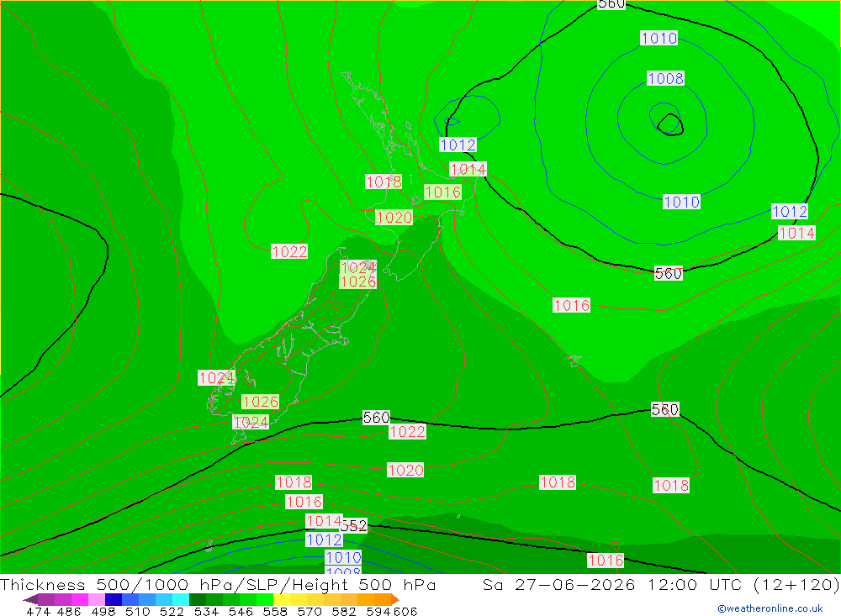Viewport: 841px width, 616px height.
Task: Click the 560 label at lower right of map
Action: pyautogui.click(x=664, y=409)
